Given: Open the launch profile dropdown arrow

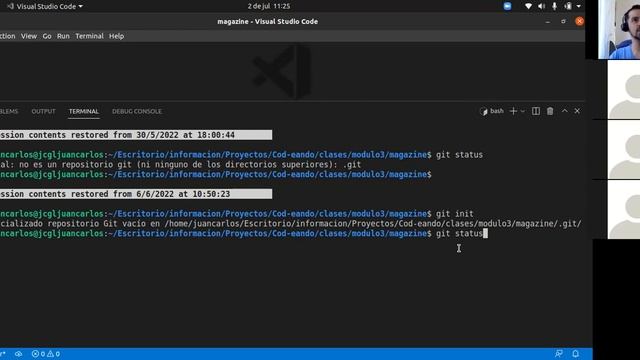Looking at the screenshot, I should tap(522, 111).
